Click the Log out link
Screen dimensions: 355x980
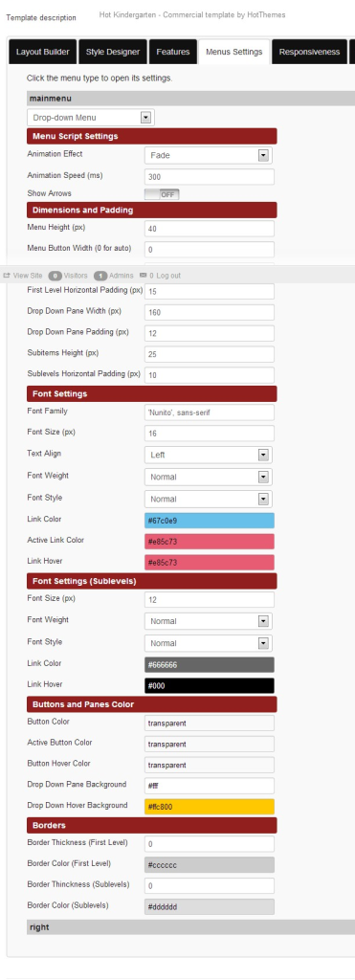tap(168, 276)
